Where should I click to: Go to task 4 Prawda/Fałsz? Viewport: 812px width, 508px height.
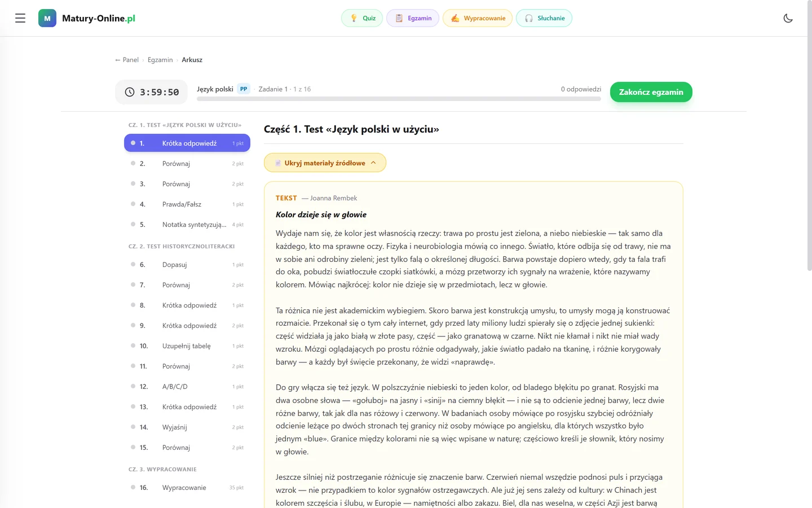click(x=187, y=204)
